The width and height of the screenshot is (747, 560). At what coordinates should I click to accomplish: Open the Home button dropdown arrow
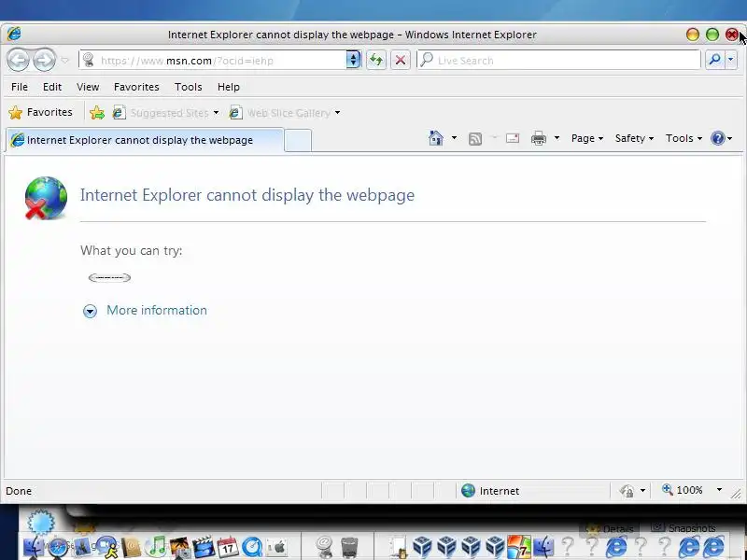click(x=454, y=138)
